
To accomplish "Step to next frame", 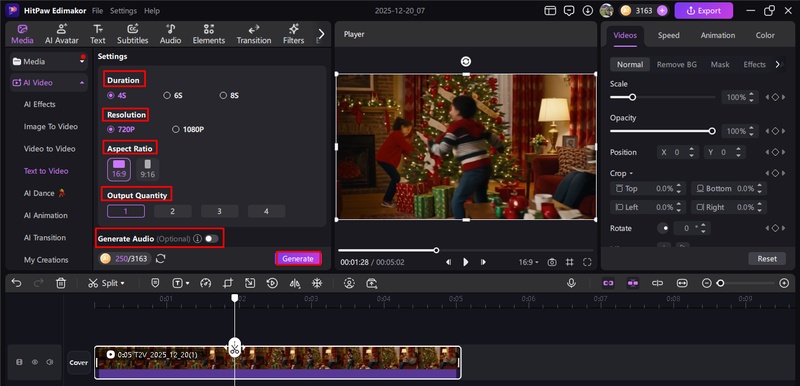I will point(483,262).
